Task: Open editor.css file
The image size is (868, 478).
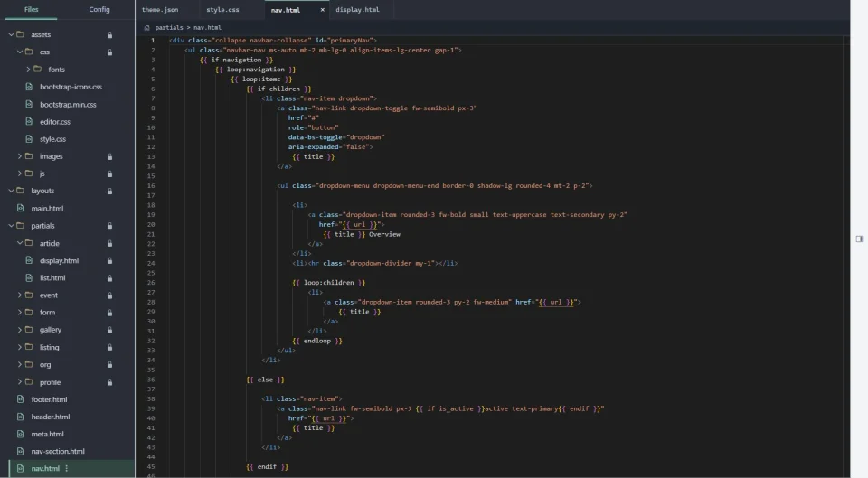Action: coord(55,122)
